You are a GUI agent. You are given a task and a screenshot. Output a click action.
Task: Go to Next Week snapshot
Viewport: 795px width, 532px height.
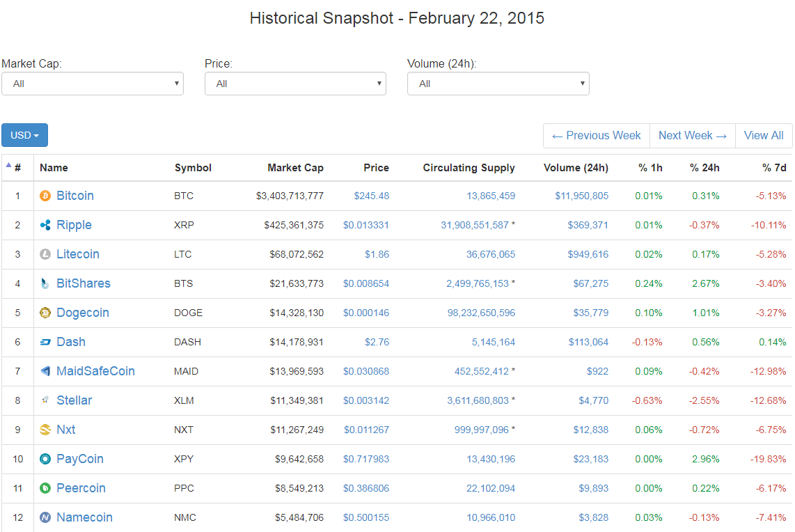(693, 136)
